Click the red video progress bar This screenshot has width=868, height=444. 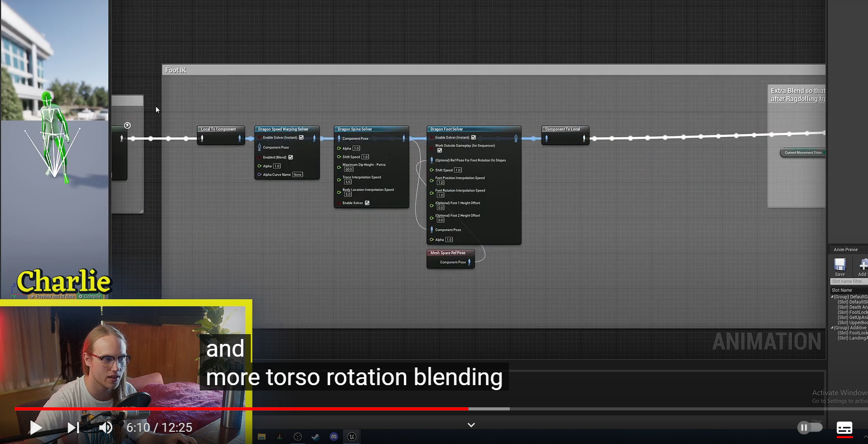pos(241,409)
